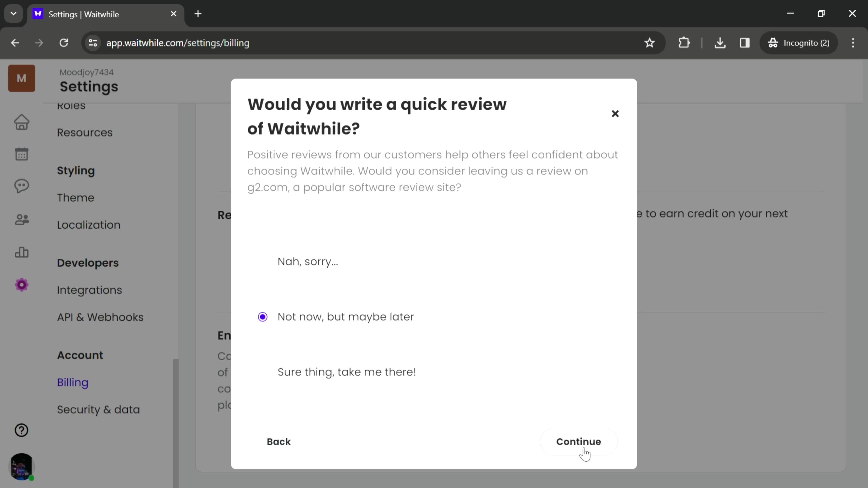Minimize the browser window

790,14
